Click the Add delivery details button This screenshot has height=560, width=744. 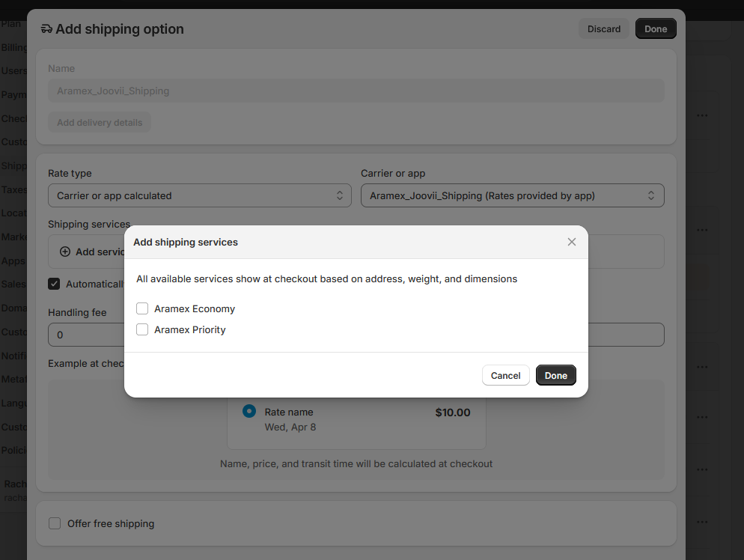click(x=100, y=123)
